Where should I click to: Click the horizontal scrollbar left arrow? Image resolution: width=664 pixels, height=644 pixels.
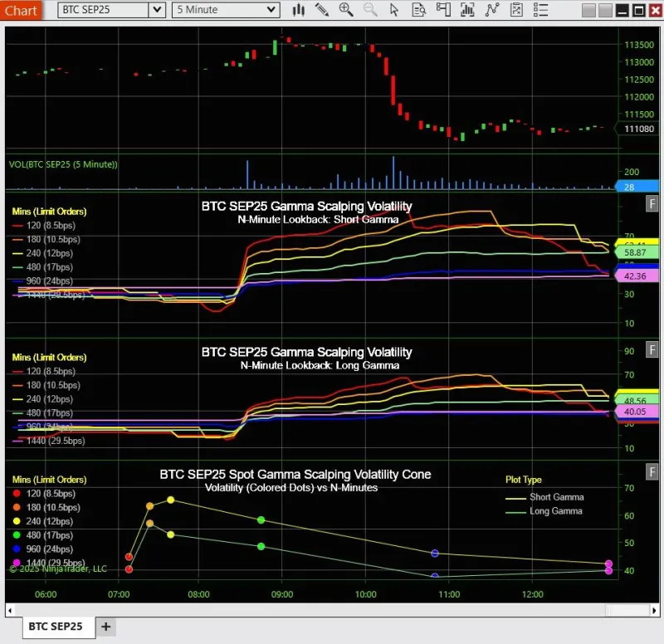[x=10, y=611]
